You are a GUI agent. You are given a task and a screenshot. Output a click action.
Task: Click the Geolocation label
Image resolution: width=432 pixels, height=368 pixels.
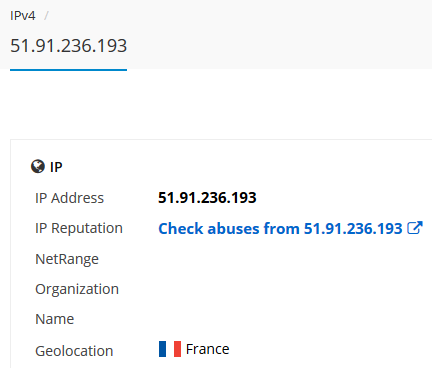[x=74, y=351]
